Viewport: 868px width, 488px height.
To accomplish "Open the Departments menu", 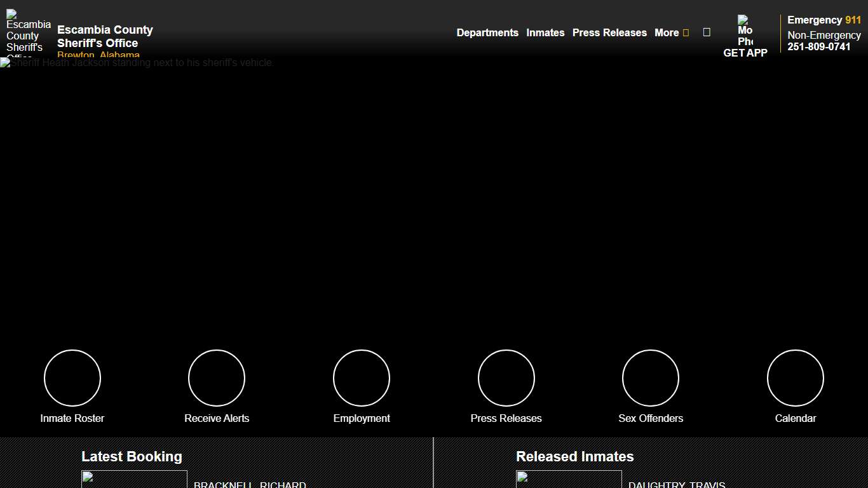I will (x=487, y=33).
